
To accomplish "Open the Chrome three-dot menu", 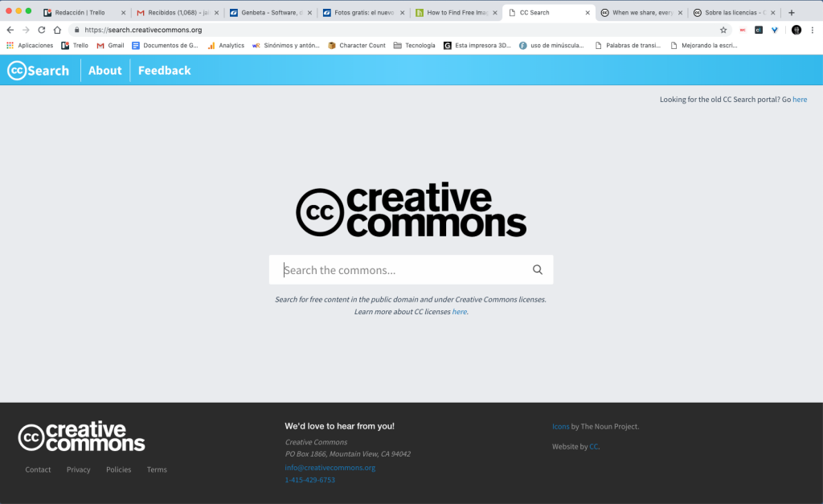I will pyautogui.click(x=812, y=30).
